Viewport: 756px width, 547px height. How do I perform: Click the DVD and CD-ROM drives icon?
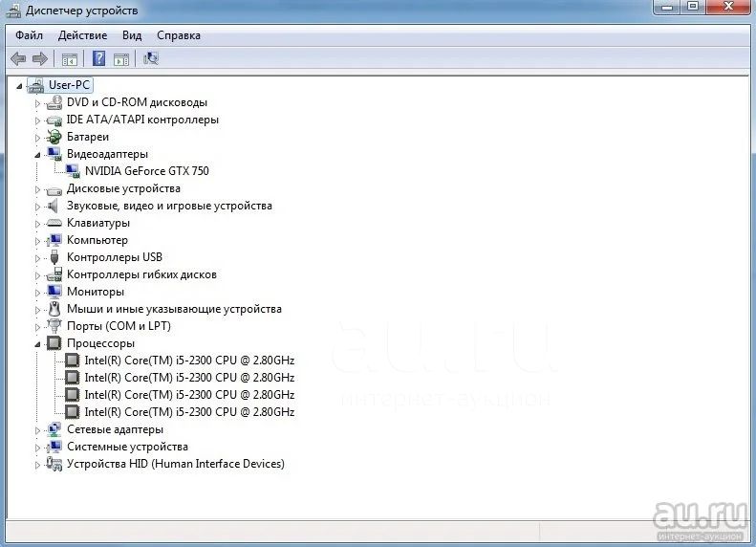54,102
